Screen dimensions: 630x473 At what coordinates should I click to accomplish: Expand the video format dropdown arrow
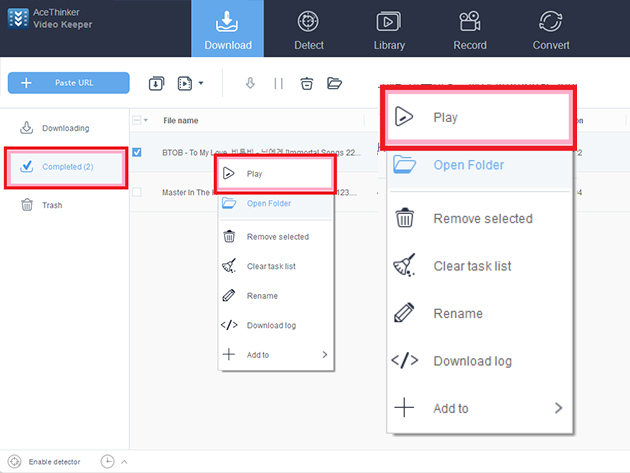click(x=201, y=83)
